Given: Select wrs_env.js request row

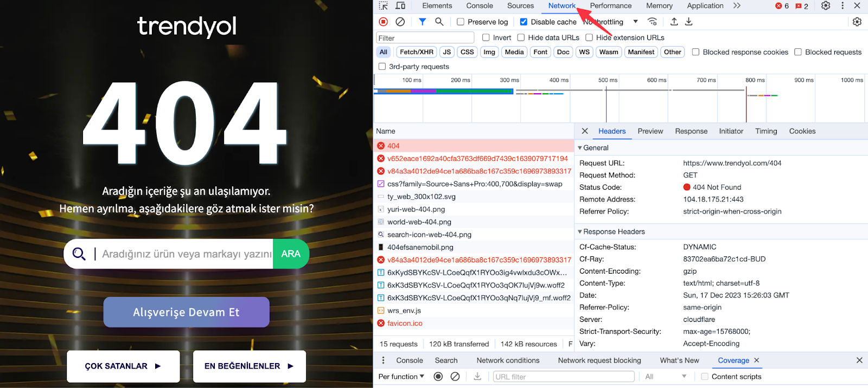Looking at the screenshot, I should click(474, 311).
